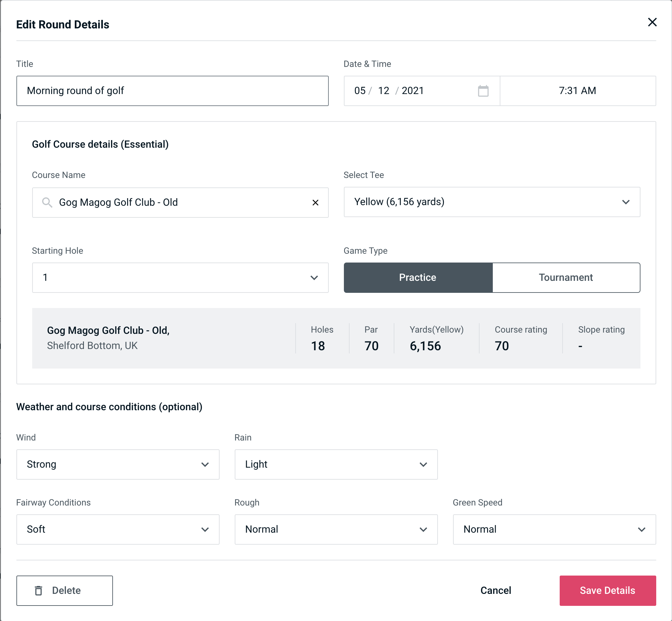672x621 pixels.
Task: Select the Rough dropdown option
Action: coord(336,529)
